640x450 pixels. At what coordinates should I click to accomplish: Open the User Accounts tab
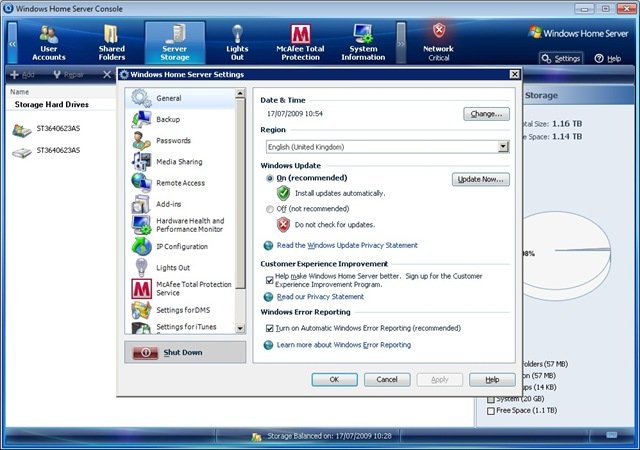pyautogui.click(x=49, y=43)
